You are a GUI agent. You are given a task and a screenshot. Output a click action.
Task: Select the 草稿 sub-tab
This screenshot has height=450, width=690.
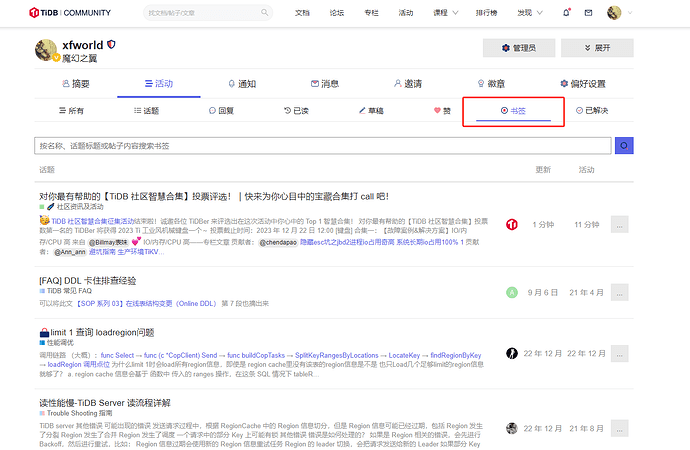(369, 111)
